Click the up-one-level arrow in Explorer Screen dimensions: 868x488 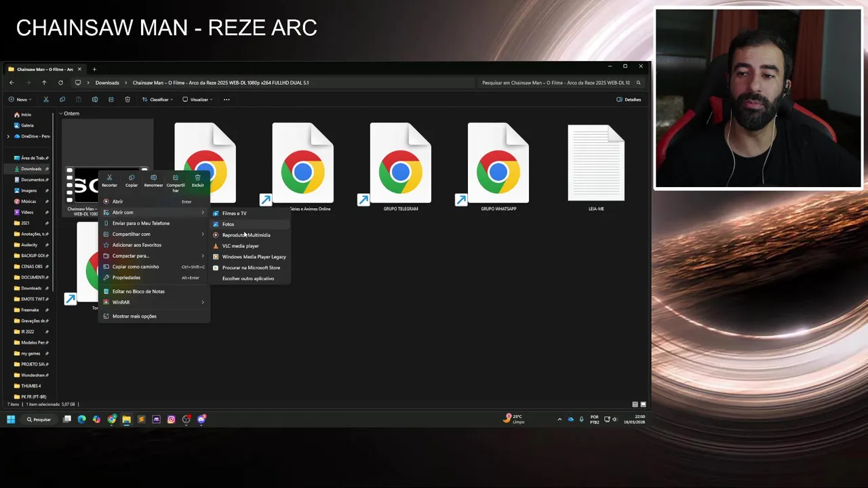click(x=44, y=83)
